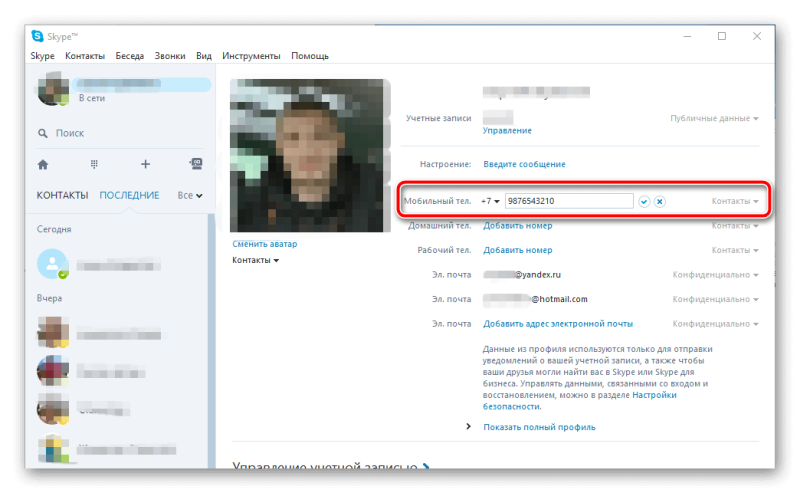The height and width of the screenshot is (493, 800).
Task: Open Контакты menu
Action: [85, 56]
